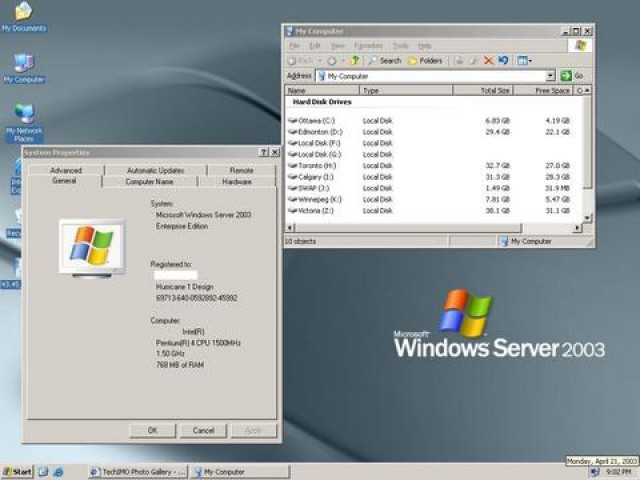Screen dimensions: 640x480
Task: Select the Victoria (Z:) drive icon
Action: [292, 211]
